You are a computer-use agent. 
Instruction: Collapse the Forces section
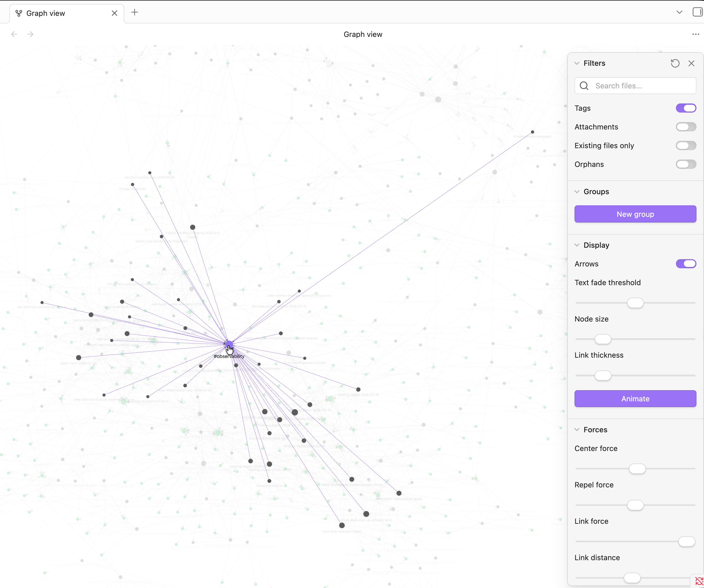[577, 429]
